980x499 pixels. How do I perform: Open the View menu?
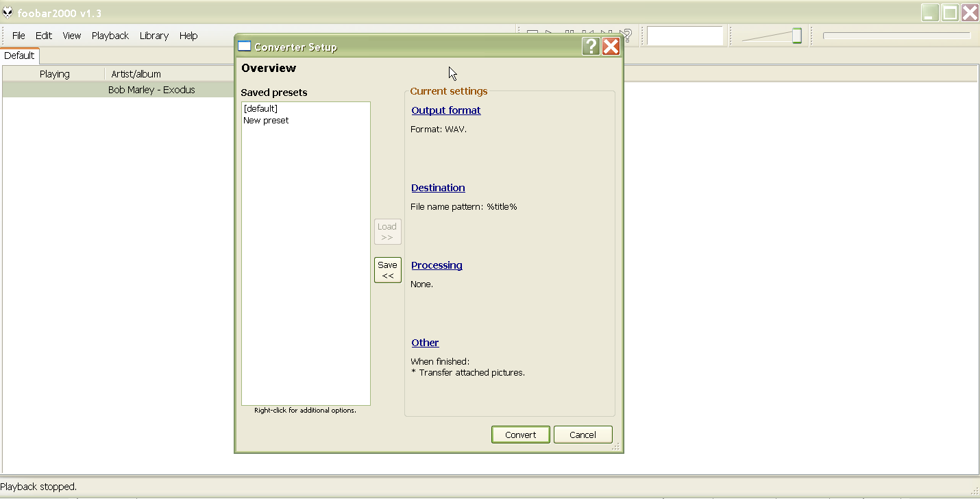[x=72, y=36]
